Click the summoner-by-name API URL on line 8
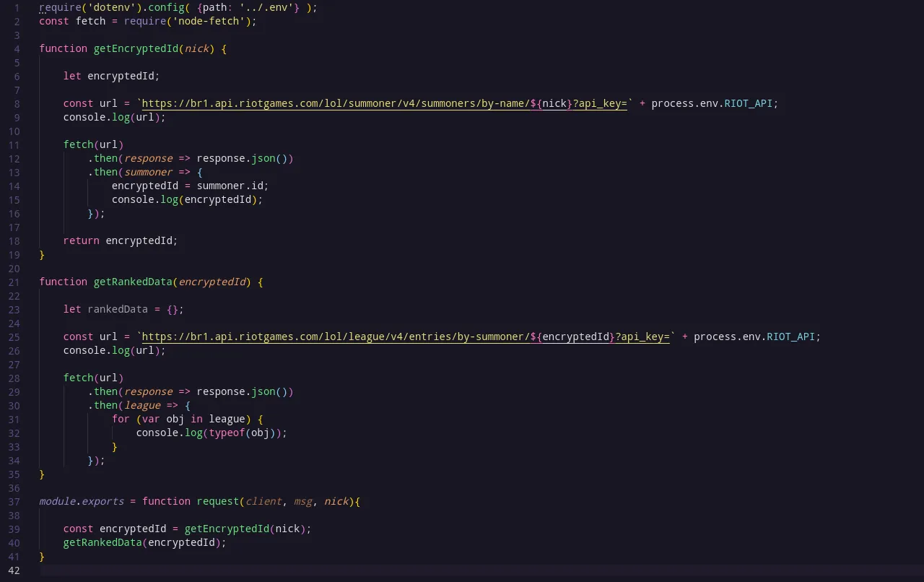The width and height of the screenshot is (924, 582). click(383, 103)
